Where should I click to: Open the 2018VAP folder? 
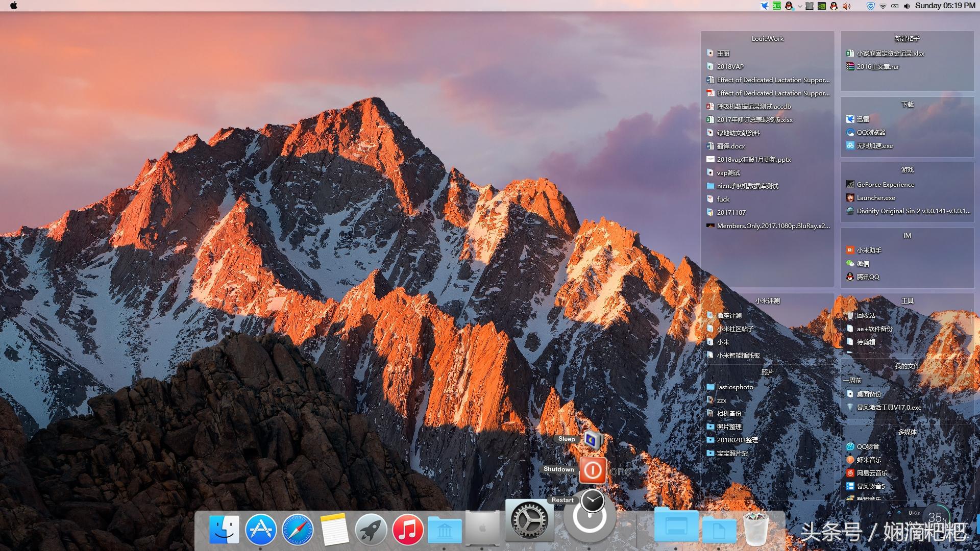[730, 67]
